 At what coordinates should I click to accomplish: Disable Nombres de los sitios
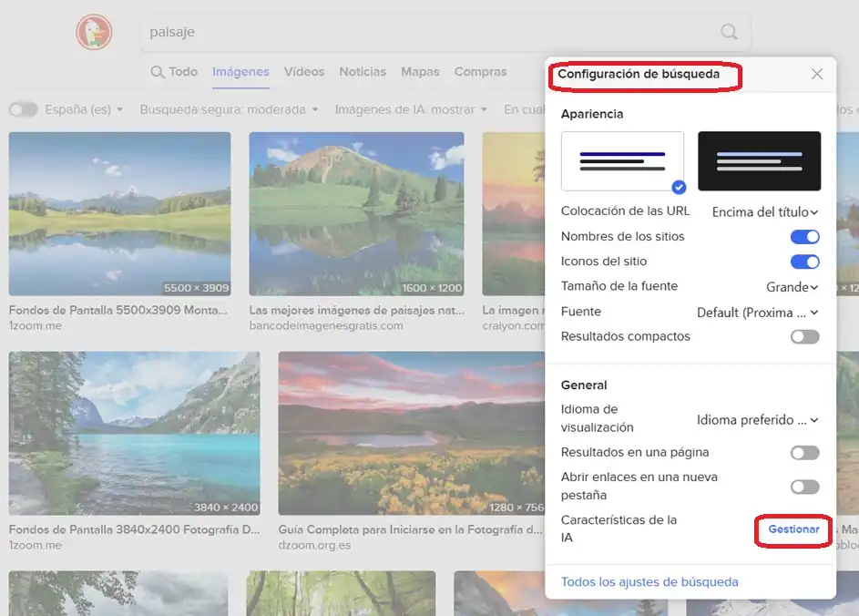(x=804, y=236)
